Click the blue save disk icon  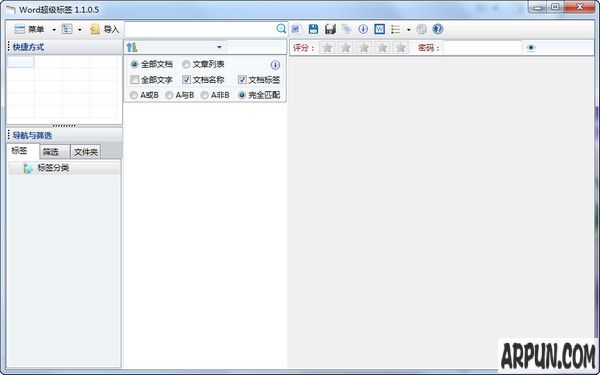(313, 29)
